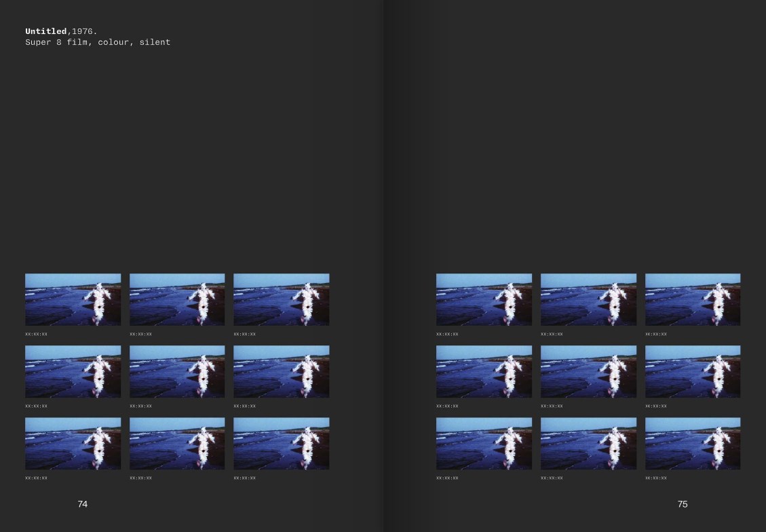
Task: Click the words "Super 8 film"
Action: [56, 43]
